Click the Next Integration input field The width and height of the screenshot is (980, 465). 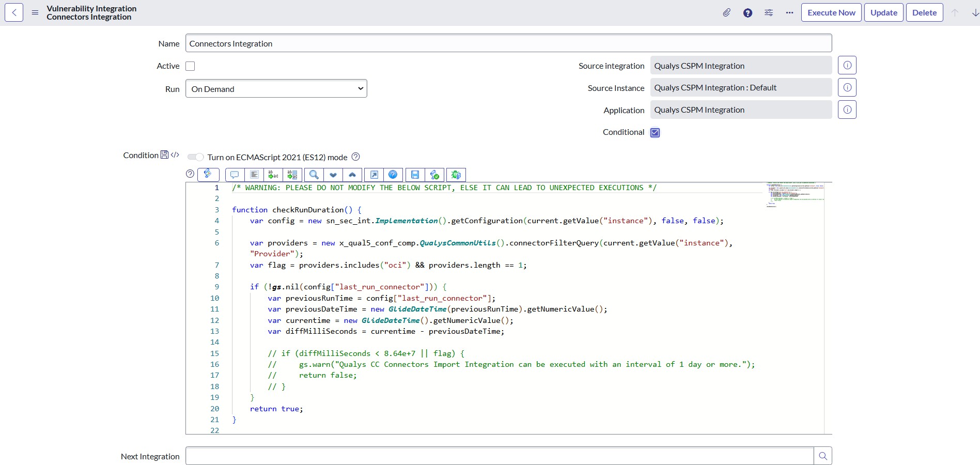point(500,456)
